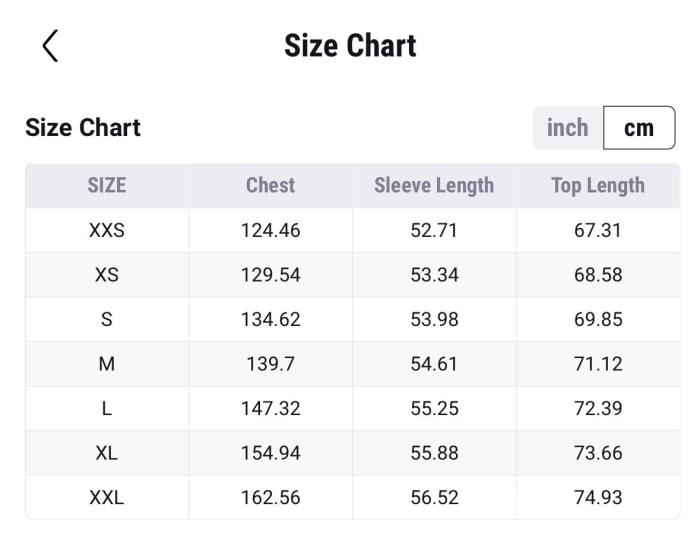Select the cm unit toggle
700x554 pixels.
point(639,128)
